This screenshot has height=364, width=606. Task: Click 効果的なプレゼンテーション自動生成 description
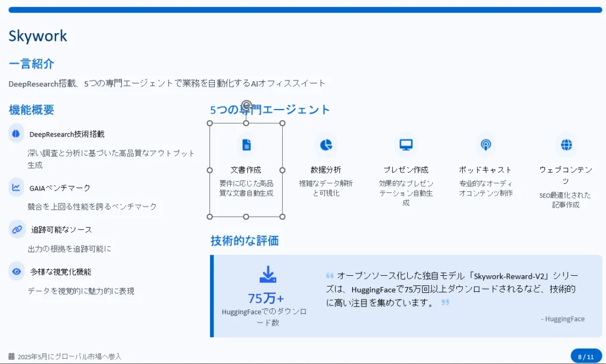406,193
